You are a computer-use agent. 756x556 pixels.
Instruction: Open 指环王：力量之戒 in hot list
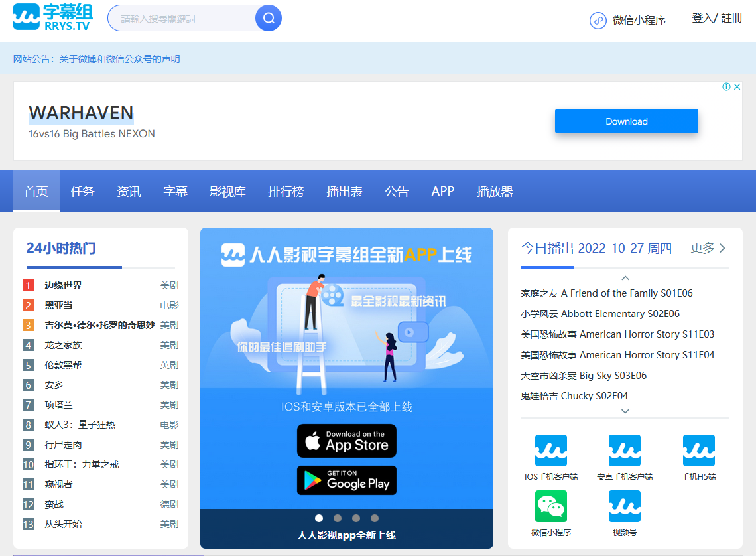(x=82, y=464)
